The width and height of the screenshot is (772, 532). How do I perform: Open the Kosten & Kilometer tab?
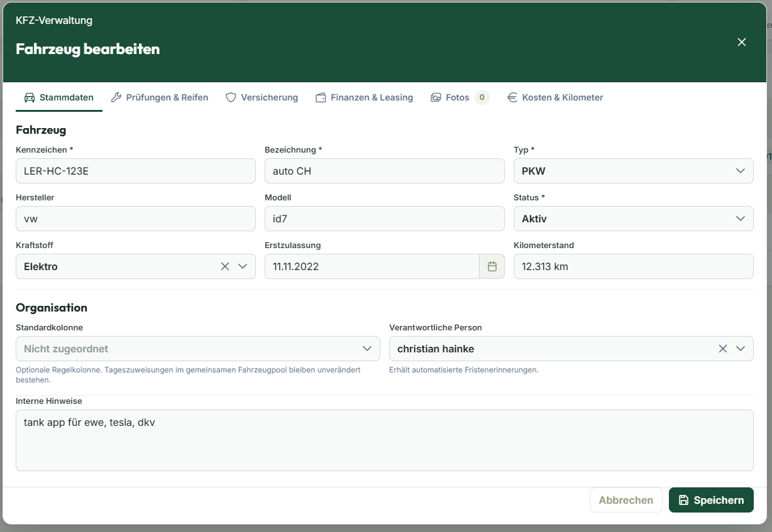(x=555, y=97)
